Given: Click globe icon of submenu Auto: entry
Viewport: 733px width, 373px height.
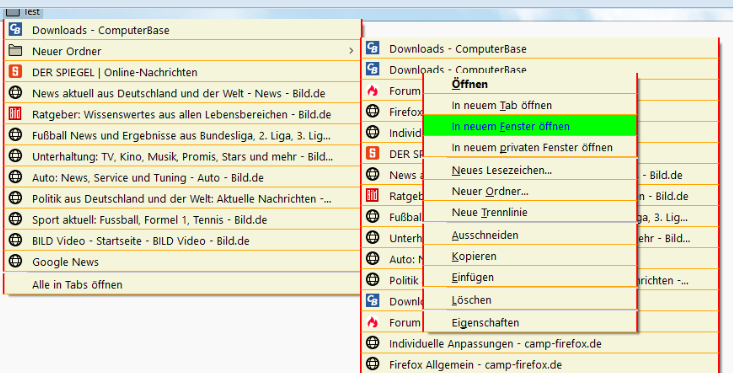Looking at the screenshot, I should tap(373, 258).
